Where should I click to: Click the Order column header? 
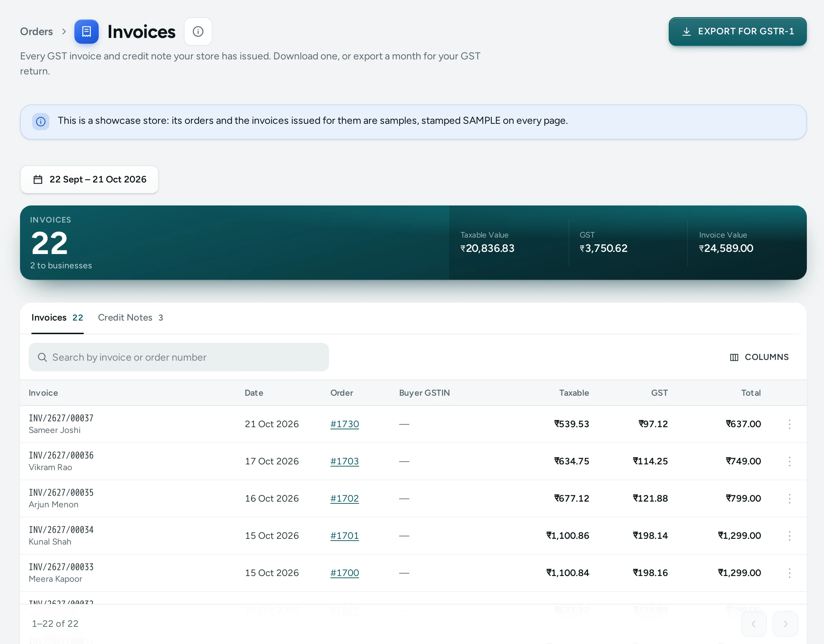pyautogui.click(x=342, y=393)
